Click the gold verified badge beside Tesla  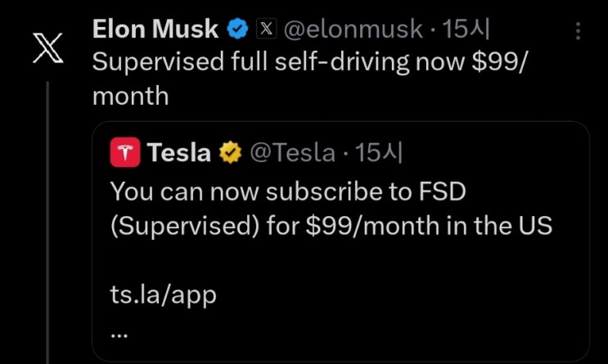[x=230, y=152]
